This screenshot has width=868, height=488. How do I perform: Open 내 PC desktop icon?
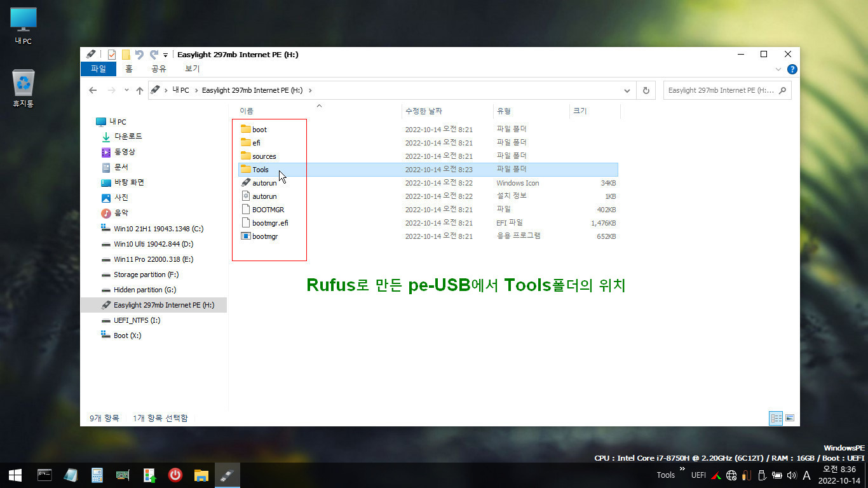[x=24, y=26]
